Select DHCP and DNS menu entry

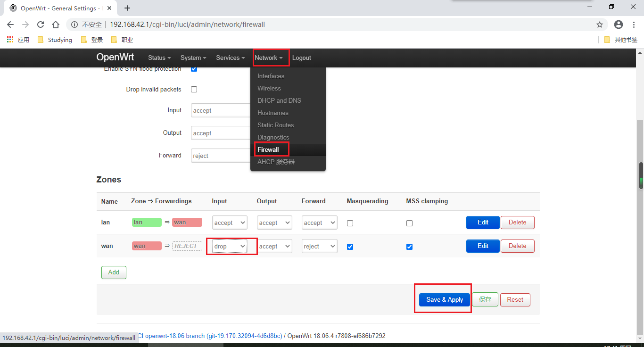288,100
